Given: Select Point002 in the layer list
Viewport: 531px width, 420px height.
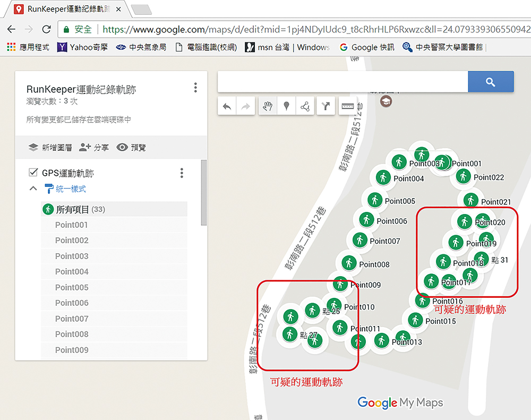Looking at the screenshot, I should (114, 241).
